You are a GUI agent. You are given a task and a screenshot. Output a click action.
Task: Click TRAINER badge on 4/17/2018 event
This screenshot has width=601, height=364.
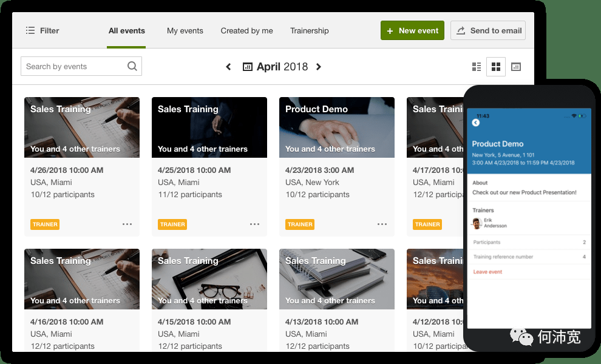click(427, 224)
